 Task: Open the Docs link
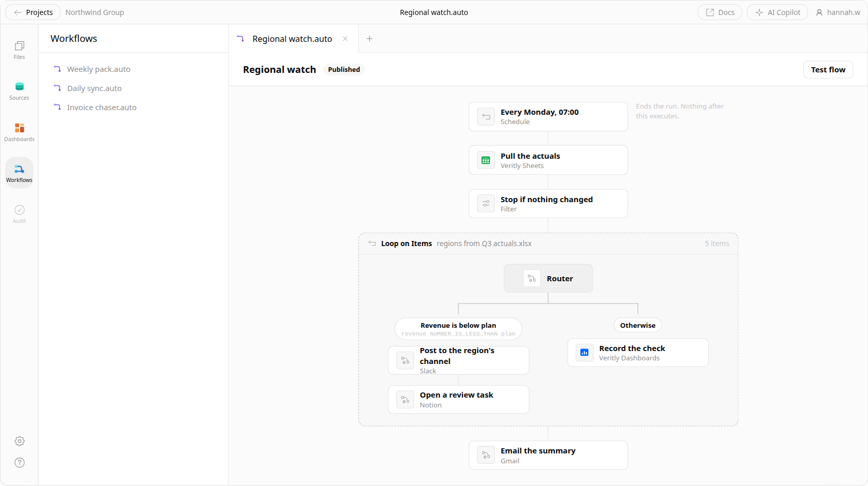tap(720, 12)
